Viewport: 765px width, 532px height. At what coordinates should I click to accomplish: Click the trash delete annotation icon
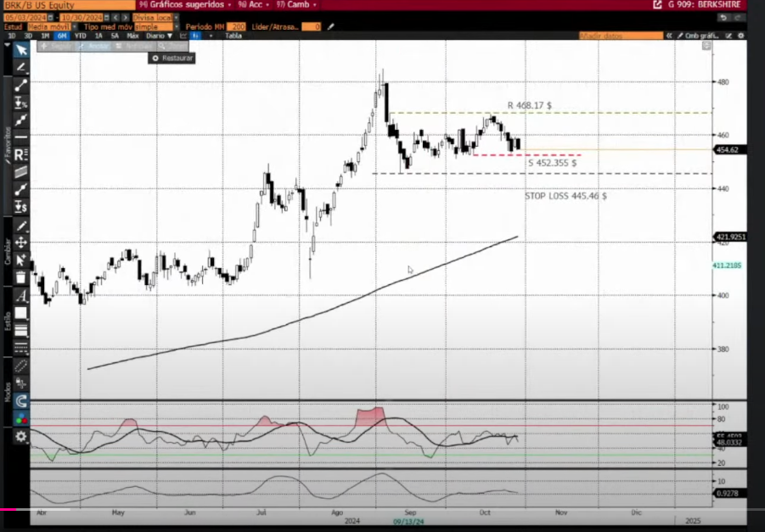coord(21,277)
